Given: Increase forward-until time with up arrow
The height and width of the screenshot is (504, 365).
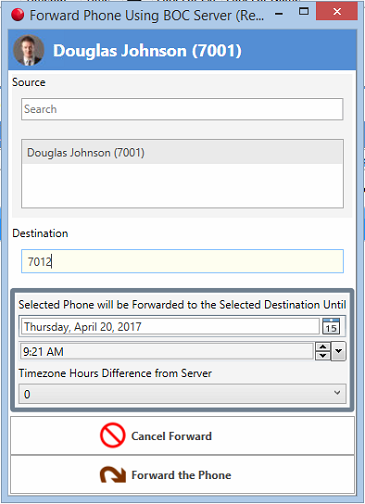Looking at the screenshot, I should [x=322, y=347].
